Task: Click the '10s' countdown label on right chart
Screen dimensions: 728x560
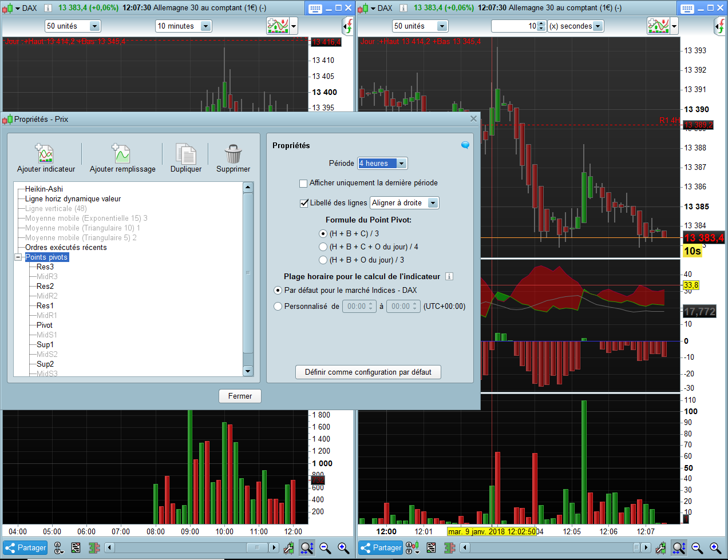Action: point(692,251)
